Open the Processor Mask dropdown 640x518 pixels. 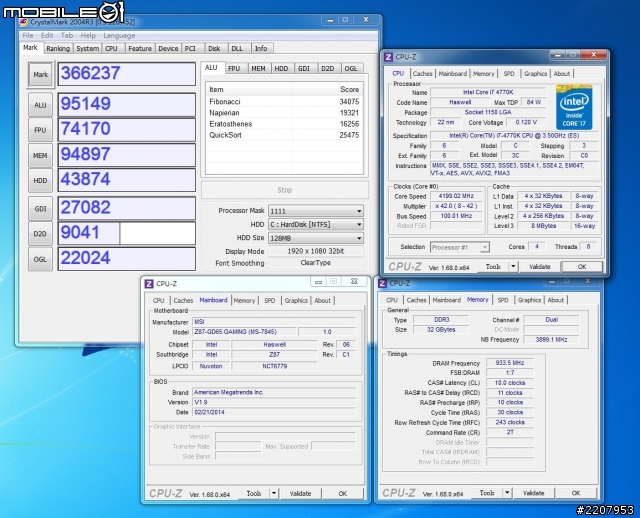pyautogui.click(x=316, y=211)
